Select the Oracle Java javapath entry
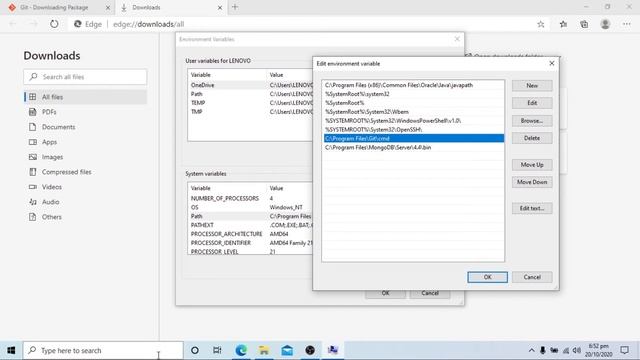The height and width of the screenshot is (360, 640). (x=413, y=85)
